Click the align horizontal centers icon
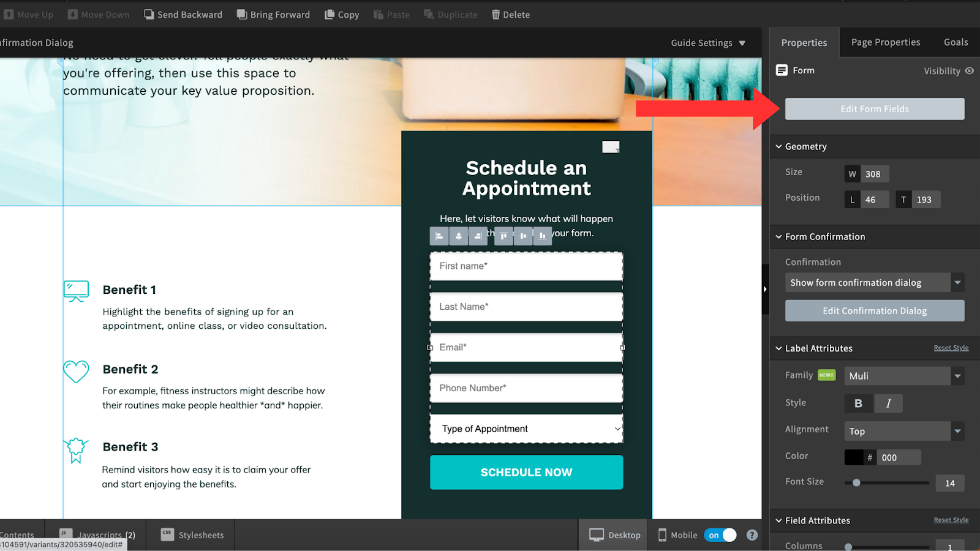The image size is (980, 551). pos(459,236)
